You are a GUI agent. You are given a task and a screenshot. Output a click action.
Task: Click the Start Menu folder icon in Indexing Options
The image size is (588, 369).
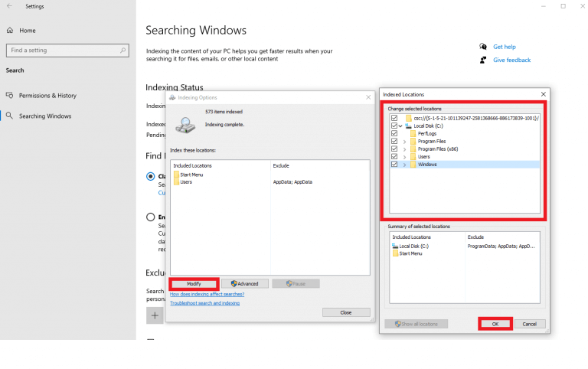tap(176, 175)
